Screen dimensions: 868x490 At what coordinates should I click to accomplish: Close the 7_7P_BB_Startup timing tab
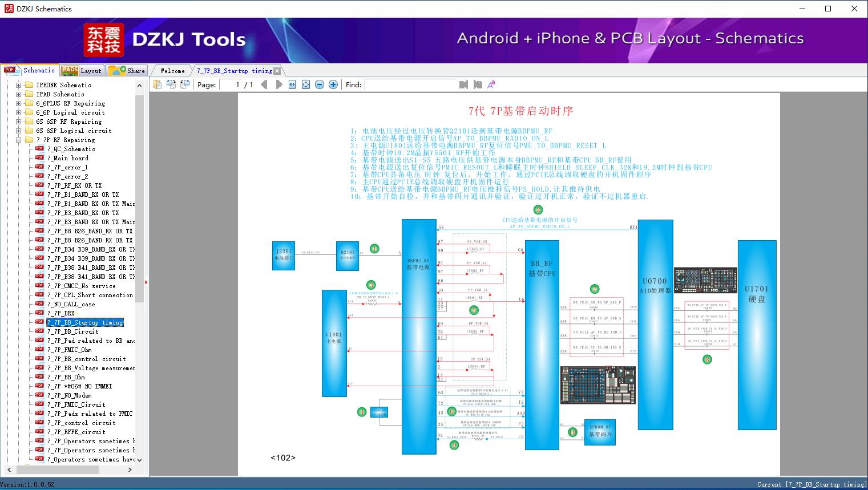point(277,71)
